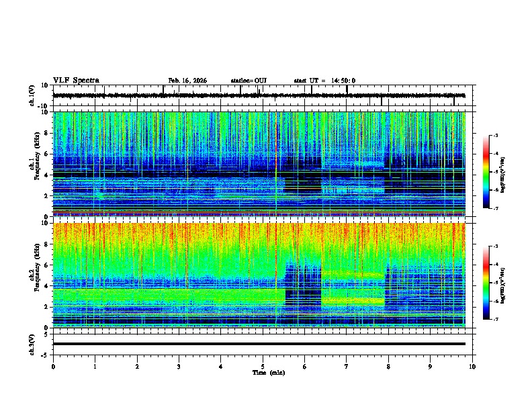Click the ch.1 spectrogram color scale bar
Viewport: 532px width, 411px height.
[x=486, y=172]
